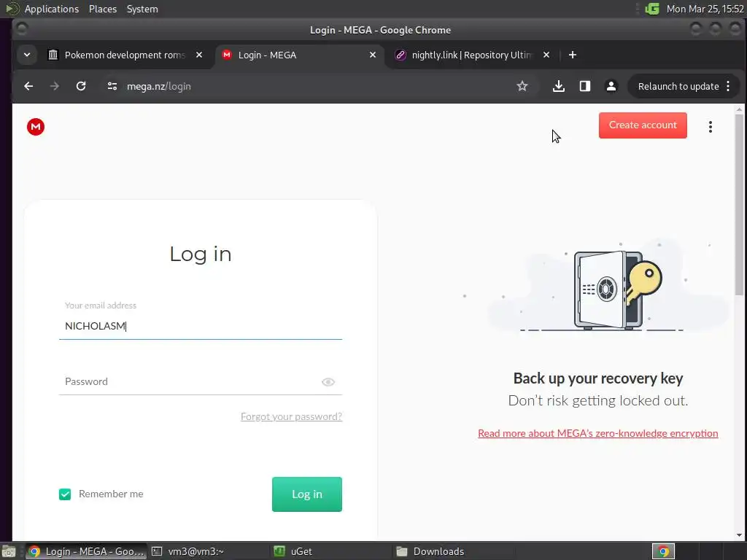Image resolution: width=747 pixels, height=560 pixels.
Task: Open Chrome profile avatar icon
Action: click(x=611, y=86)
